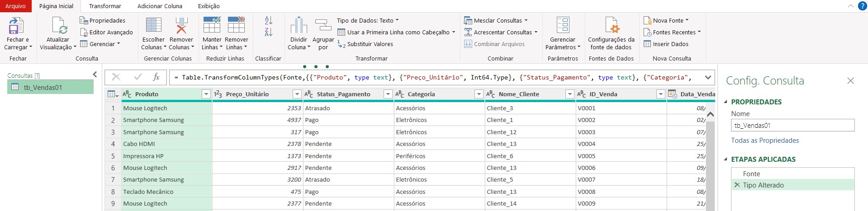Open Configurações da fonte de dados
This screenshot has height=211, width=868.
click(611, 26)
